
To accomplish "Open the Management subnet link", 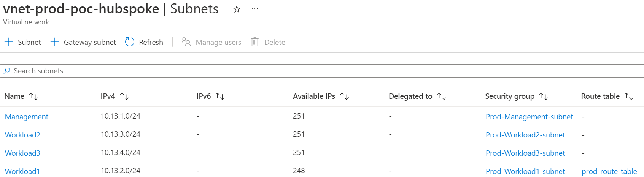I will point(27,117).
